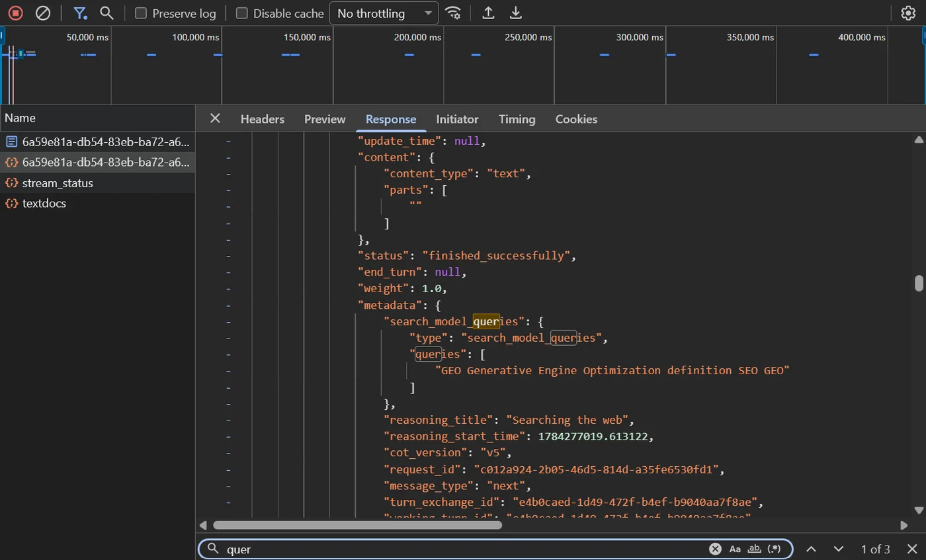The height and width of the screenshot is (560, 926).
Task: Select the highlighted 6a59e81a JSON request
Action: pyautogui.click(x=97, y=162)
